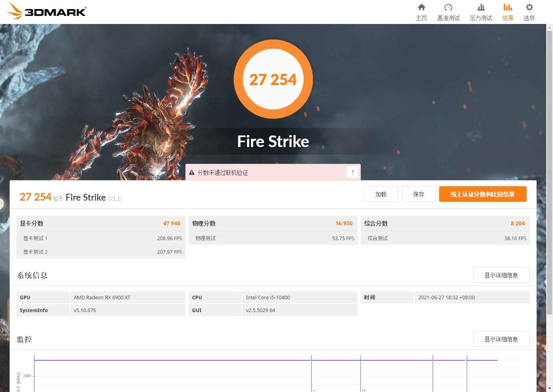This screenshot has width=553, height=392.
Task: Switch to the 压力测试 tab label
Action: (481, 18)
